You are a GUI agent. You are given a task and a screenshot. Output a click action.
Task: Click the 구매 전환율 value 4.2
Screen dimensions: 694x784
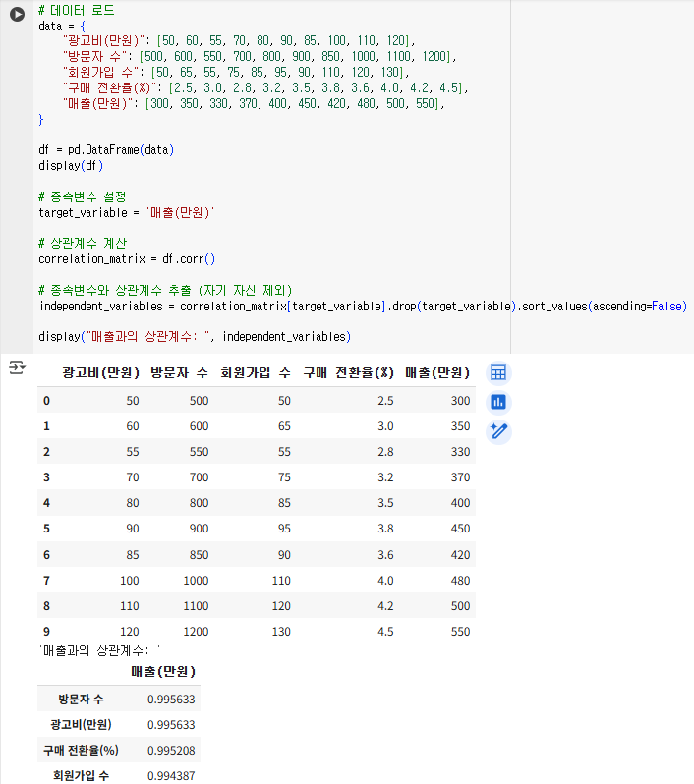click(x=385, y=606)
